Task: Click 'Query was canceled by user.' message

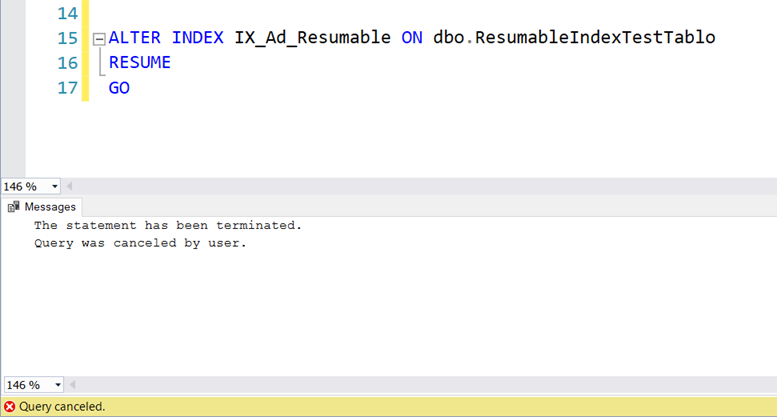Action: click(140, 243)
